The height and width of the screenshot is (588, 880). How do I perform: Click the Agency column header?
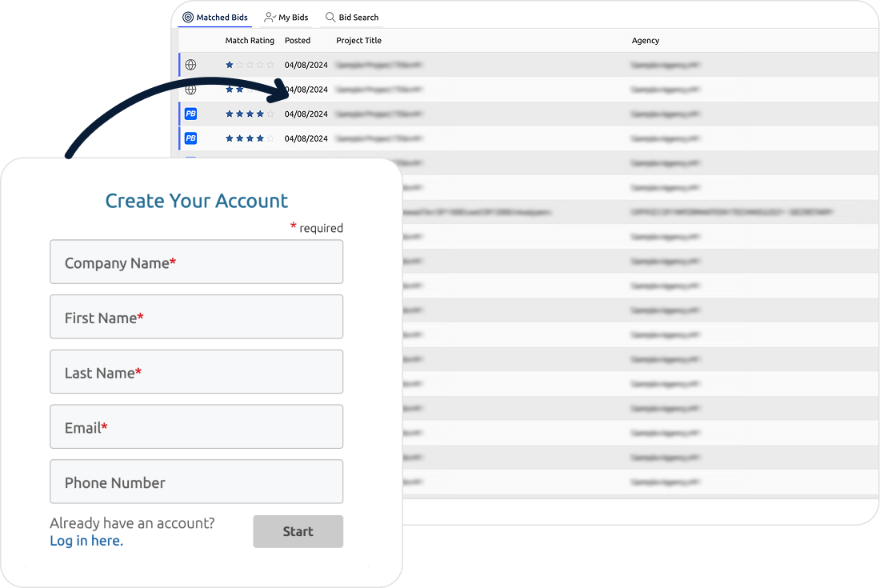(x=646, y=40)
